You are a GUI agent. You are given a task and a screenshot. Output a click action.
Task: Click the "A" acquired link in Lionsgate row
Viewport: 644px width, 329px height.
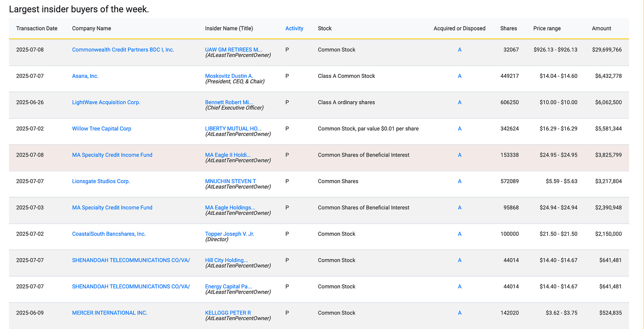(460, 181)
